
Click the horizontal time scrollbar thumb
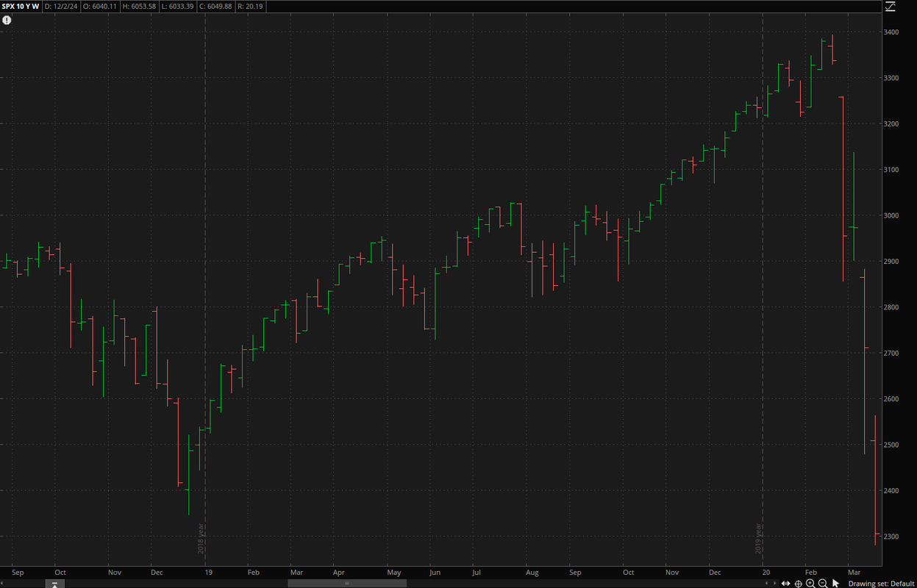(346, 584)
